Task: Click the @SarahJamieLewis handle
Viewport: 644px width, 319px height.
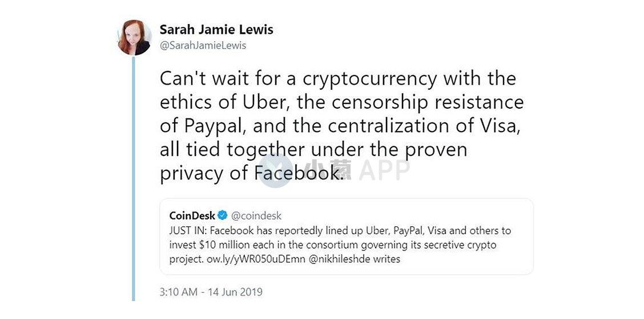Action: [x=203, y=46]
